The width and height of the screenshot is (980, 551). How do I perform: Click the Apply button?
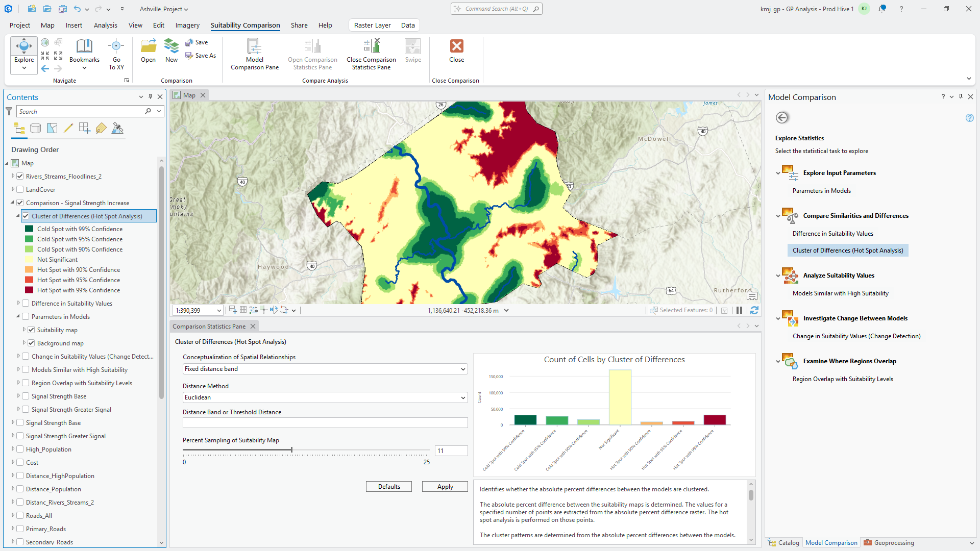(x=445, y=486)
